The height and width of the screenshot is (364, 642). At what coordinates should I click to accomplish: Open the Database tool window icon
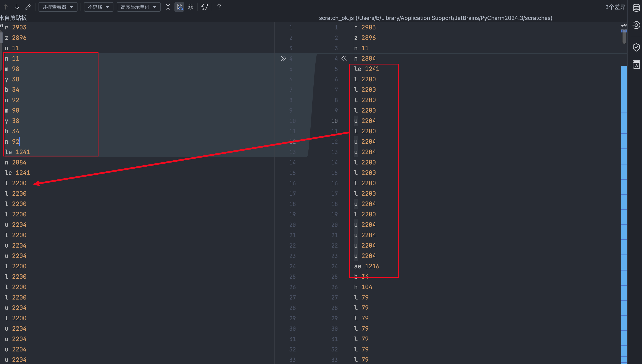coord(636,8)
